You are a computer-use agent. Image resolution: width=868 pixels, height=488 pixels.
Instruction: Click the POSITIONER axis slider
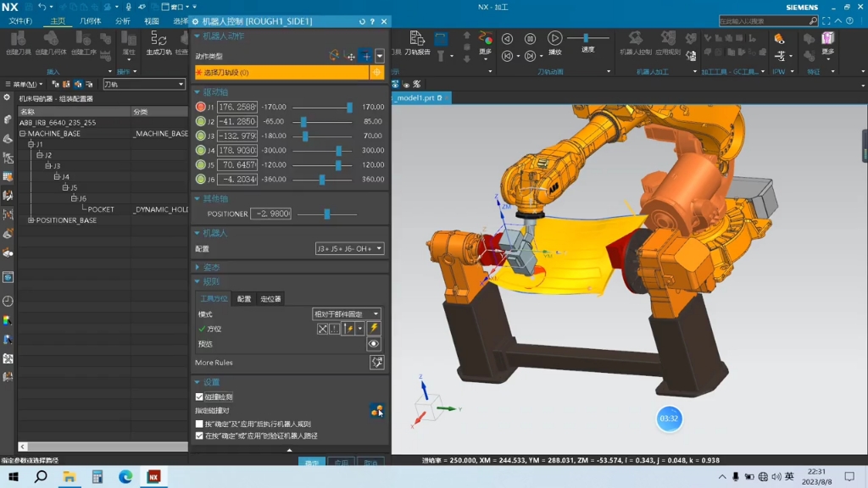pos(326,214)
